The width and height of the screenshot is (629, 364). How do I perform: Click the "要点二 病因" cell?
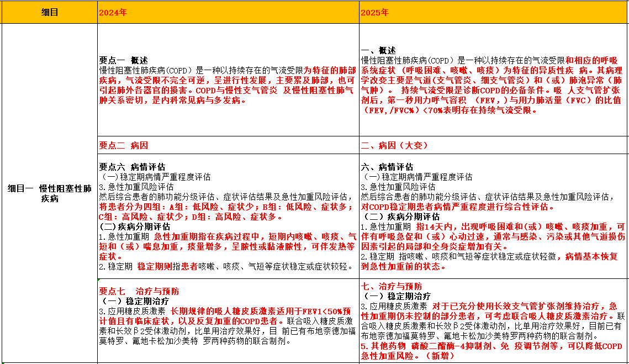point(228,146)
